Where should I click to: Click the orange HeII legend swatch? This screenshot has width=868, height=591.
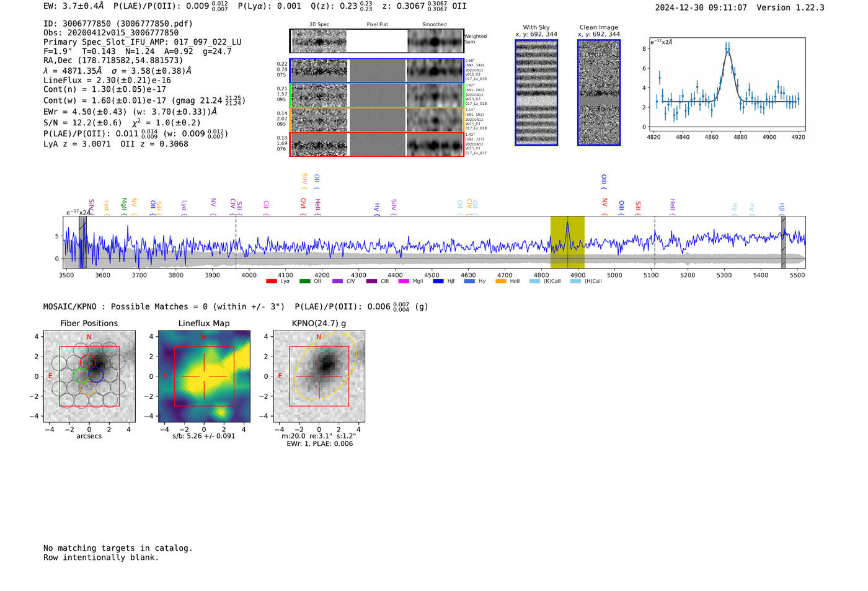click(x=501, y=282)
